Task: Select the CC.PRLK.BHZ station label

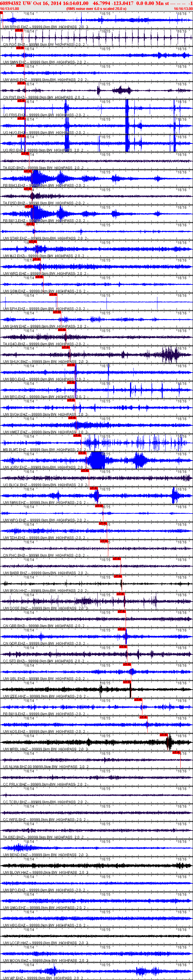Action: tap(15, 785)
